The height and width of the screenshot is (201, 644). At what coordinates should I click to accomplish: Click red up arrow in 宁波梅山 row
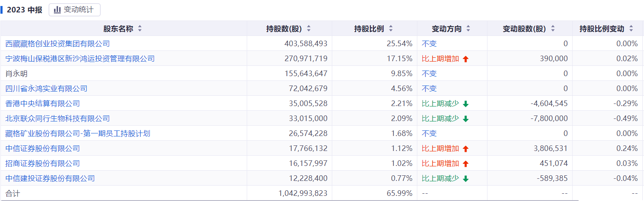(x=466, y=59)
